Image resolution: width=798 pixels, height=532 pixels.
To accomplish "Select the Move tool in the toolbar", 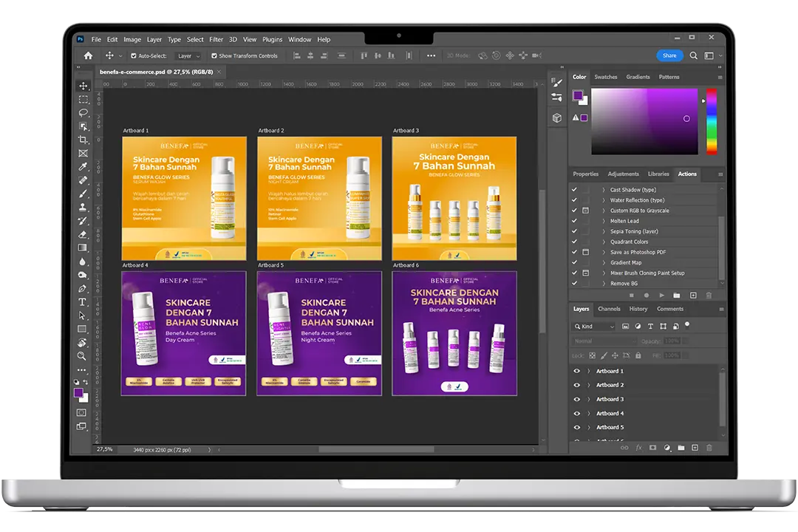I will tap(83, 86).
